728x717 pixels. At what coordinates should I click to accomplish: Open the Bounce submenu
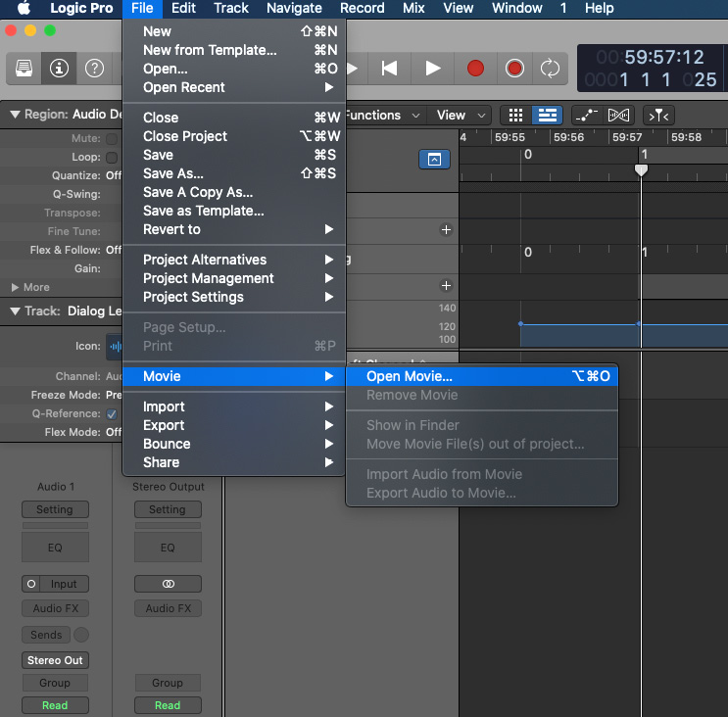pos(234,444)
